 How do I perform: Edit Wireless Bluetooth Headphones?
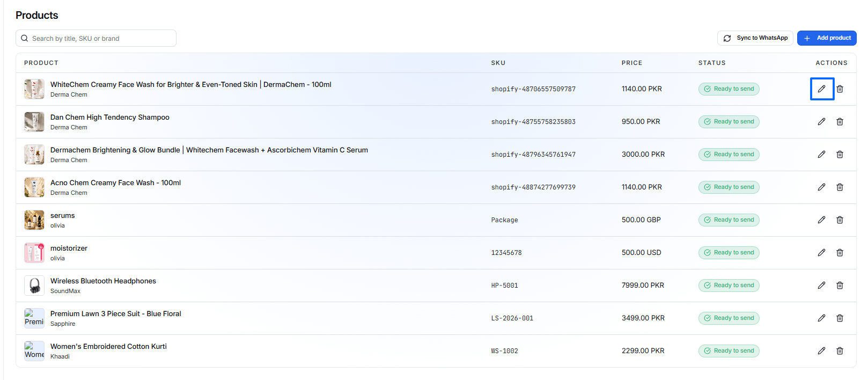(x=821, y=286)
